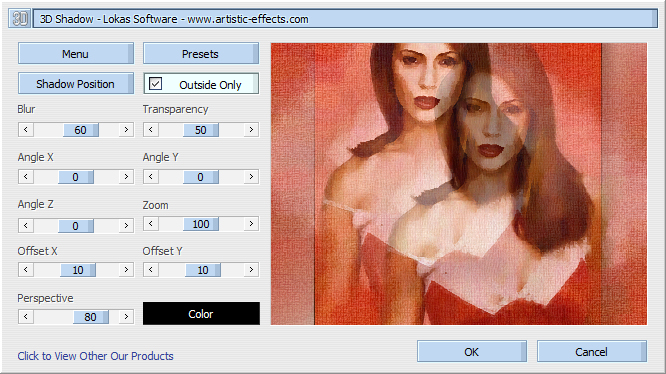Open the Menu button

click(76, 53)
